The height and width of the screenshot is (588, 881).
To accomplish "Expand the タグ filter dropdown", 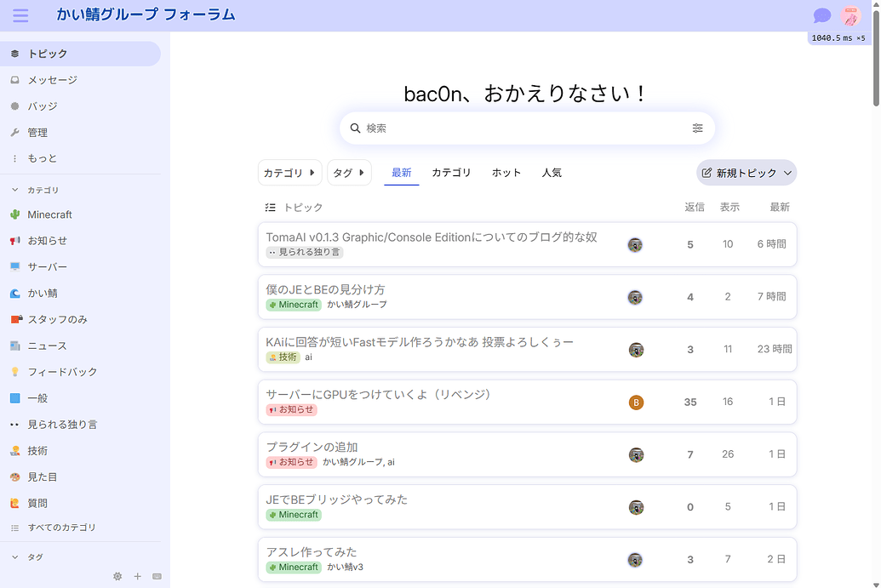I will 349,173.
